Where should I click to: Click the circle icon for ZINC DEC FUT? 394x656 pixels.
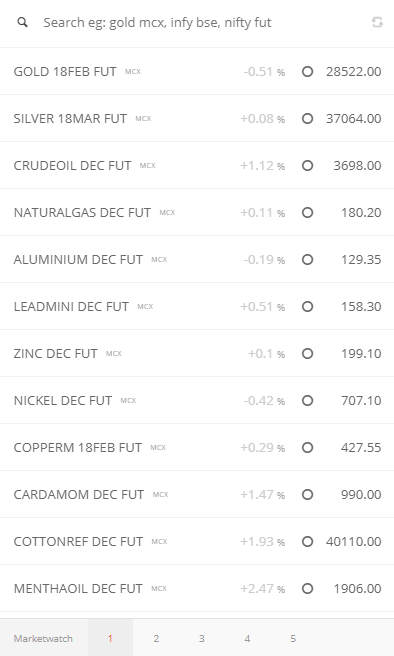tap(307, 354)
